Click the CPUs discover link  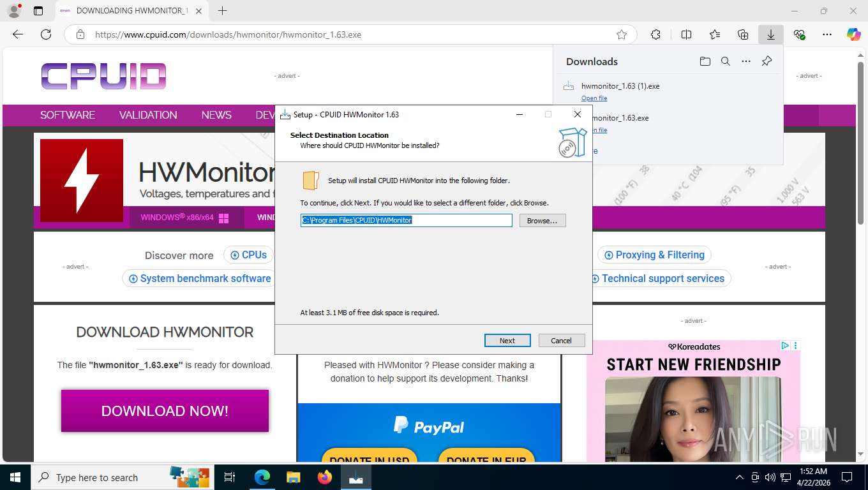coord(248,255)
